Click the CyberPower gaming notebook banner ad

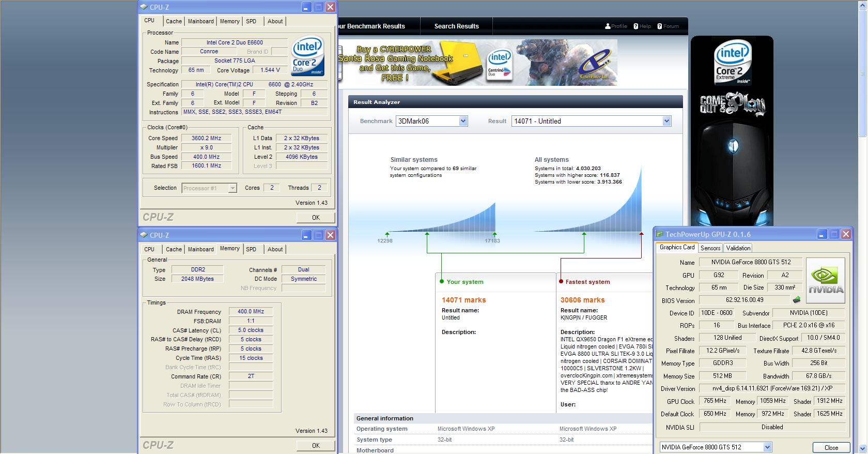(478, 63)
